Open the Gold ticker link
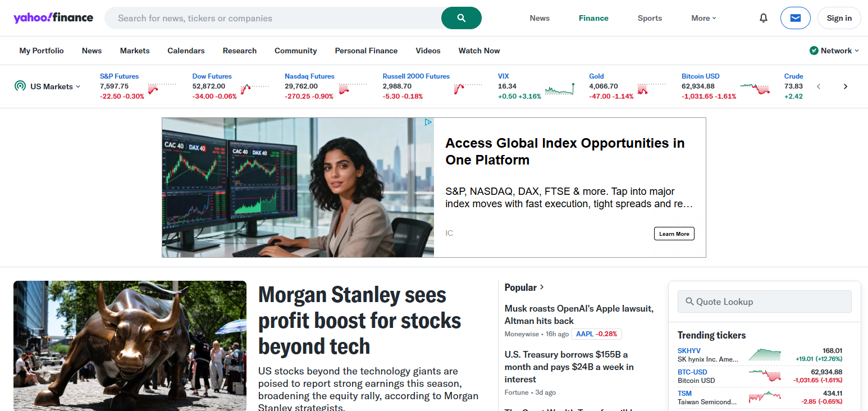The image size is (868, 411). 596,76
